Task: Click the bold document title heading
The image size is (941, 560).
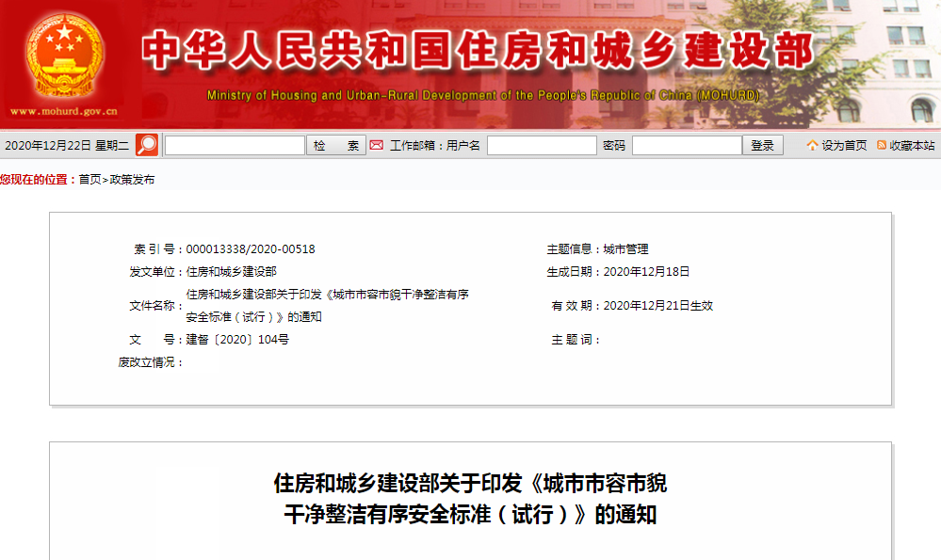Action: [x=470, y=499]
